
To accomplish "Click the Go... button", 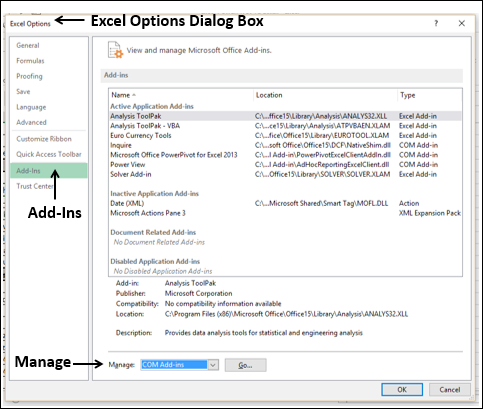I will click(x=246, y=365).
